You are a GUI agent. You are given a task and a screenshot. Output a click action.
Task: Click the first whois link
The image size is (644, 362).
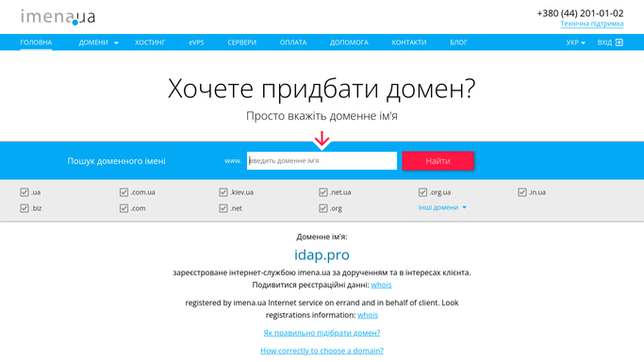click(x=381, y=285)
